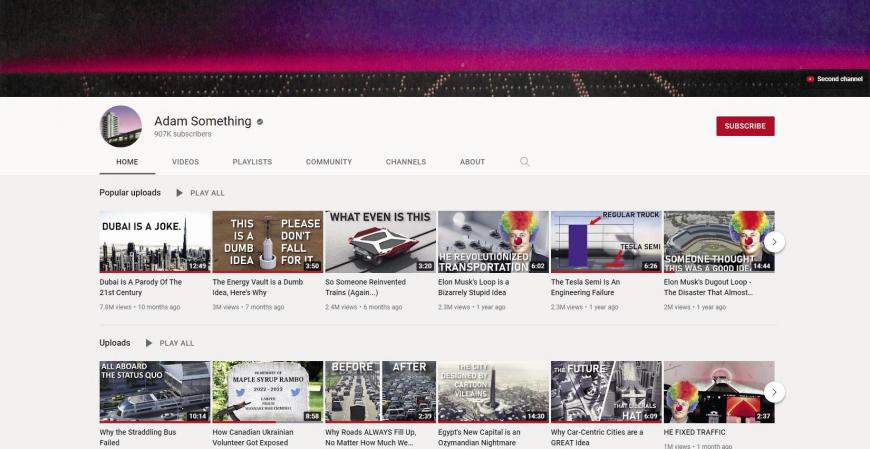870x449 pixels.
Task: Open title 'The Energy Vault is a Dumb Idea'
Action: [258, 287]
